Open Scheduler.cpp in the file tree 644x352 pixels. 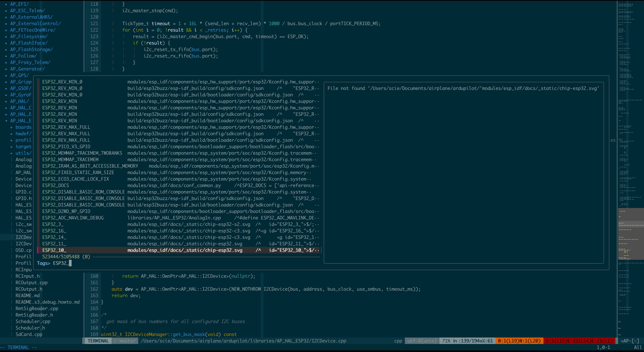point(33,322)
